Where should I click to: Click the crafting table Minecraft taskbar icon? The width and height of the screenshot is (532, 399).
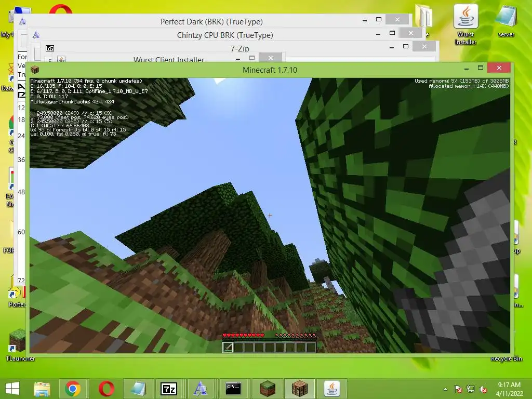point(300,389)
